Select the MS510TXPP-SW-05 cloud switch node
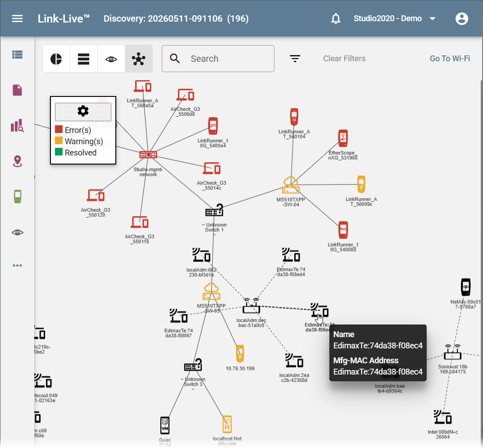 coord(211,292)
